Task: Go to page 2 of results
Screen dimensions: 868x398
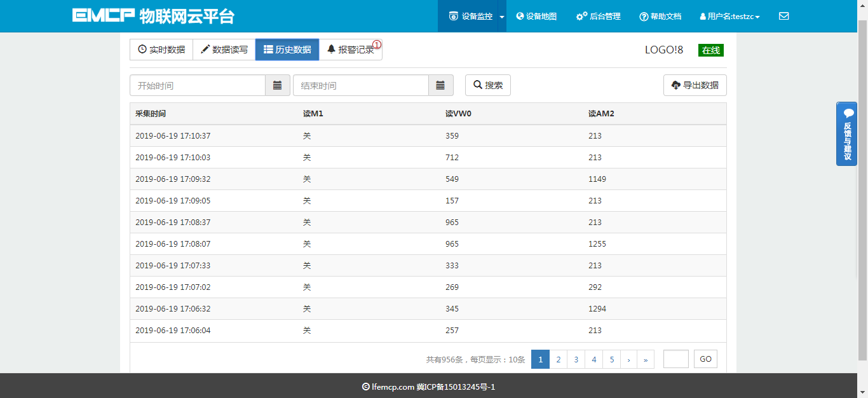Action: click(558, 359)
